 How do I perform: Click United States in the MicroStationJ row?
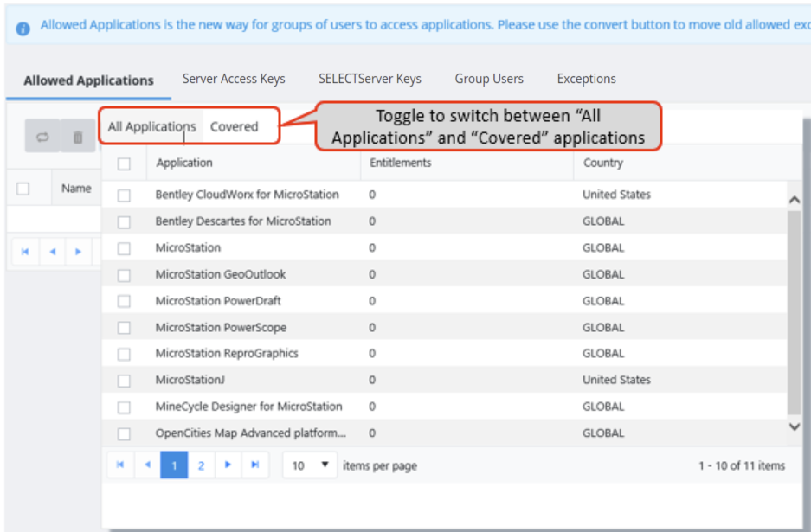pyautogui.click(x=616, y=380)
